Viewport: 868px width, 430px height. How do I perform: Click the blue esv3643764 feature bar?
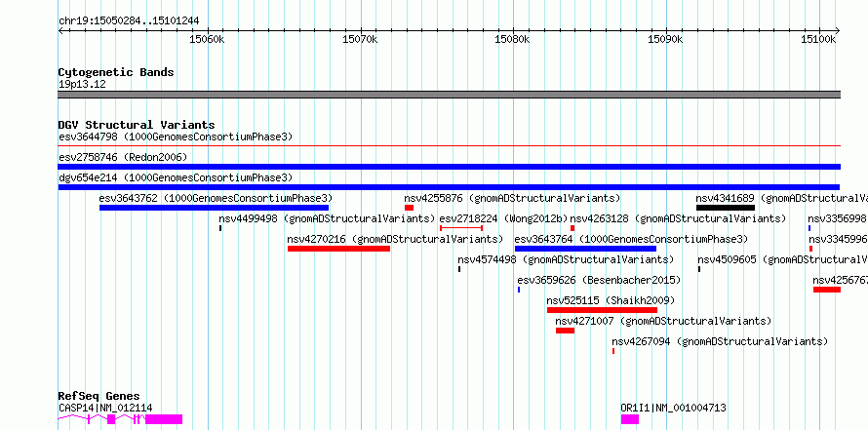(x=586, y=249)
